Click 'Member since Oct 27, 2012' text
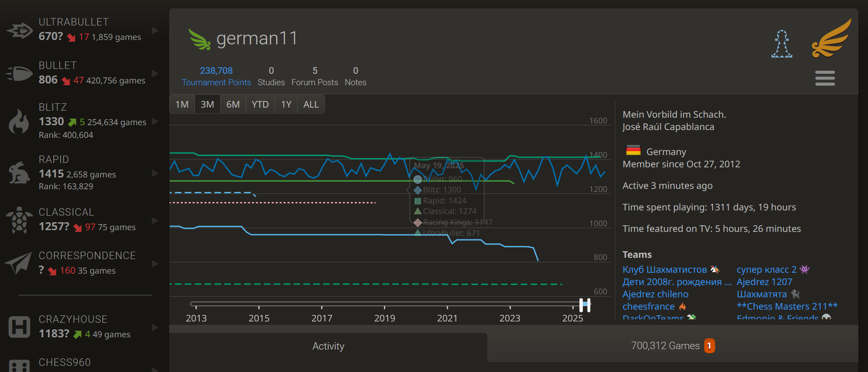Image resolution: width=868 pixels, height=372 pixels. [x=681, y=164]
